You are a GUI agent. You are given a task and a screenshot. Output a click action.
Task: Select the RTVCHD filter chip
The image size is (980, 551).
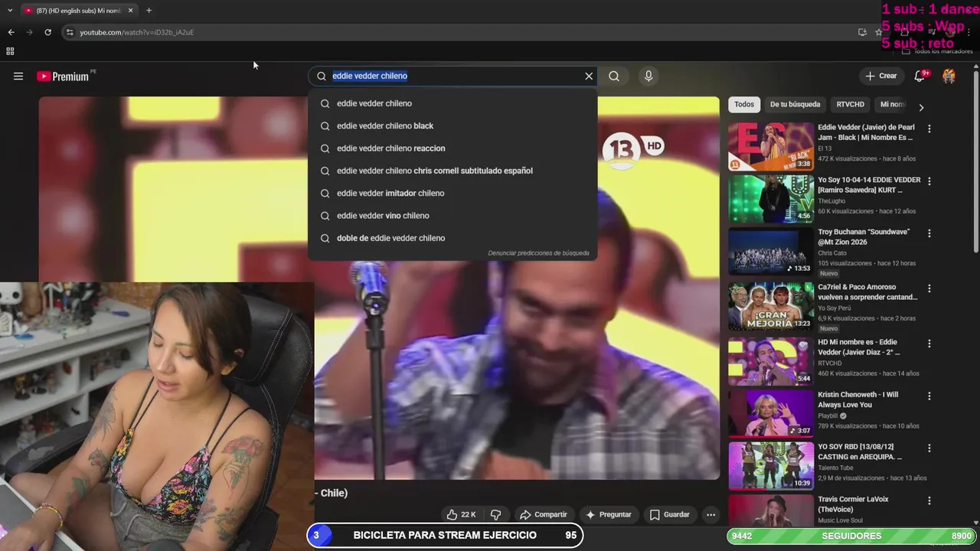pos(850,104)
